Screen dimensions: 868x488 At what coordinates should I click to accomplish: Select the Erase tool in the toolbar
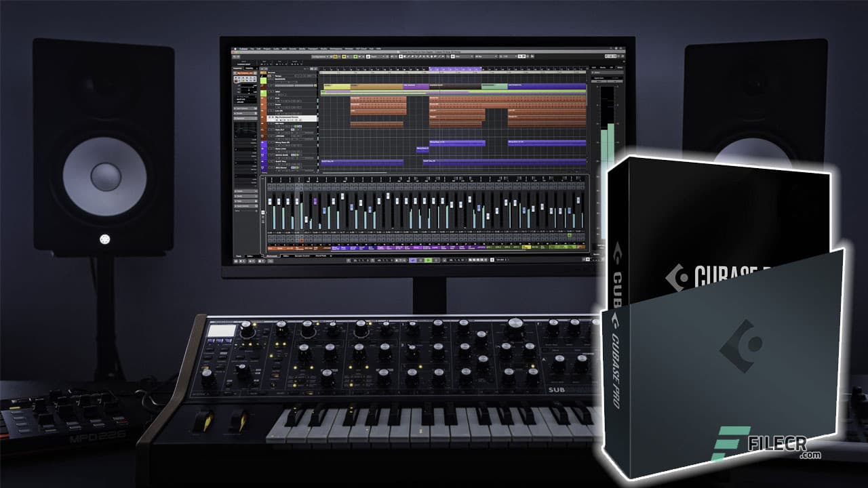pyautogui.click(x=414, y=58)
